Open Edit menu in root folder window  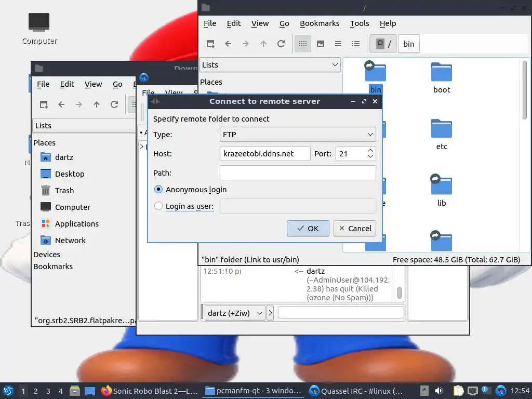pyautogui.click(x=234, y=23)
